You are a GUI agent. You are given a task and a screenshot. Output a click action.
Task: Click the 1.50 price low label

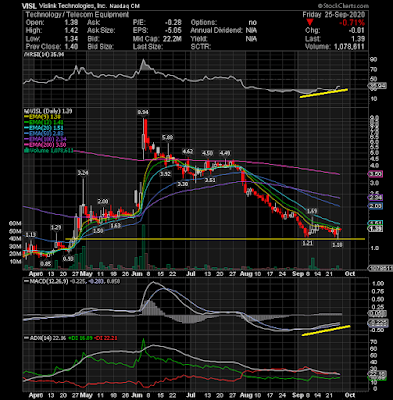coord(98,231)
